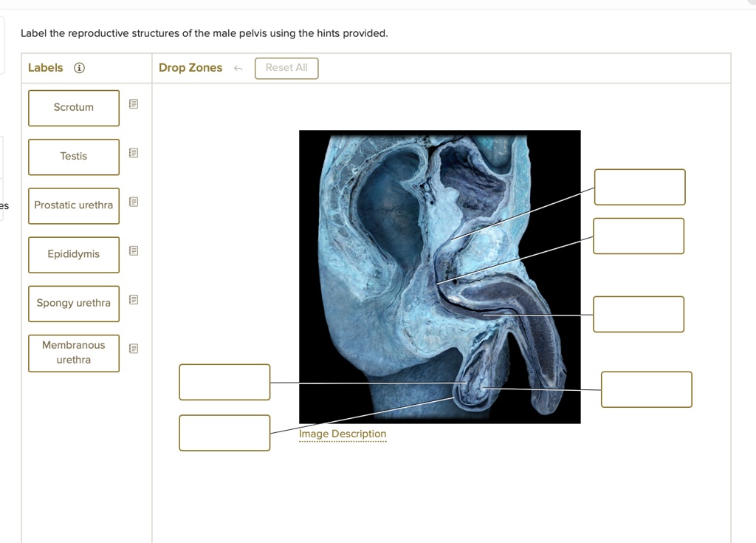Select the Scrotum label tile
This screenshot has height=543, width=756.
[x=73, y=108]
